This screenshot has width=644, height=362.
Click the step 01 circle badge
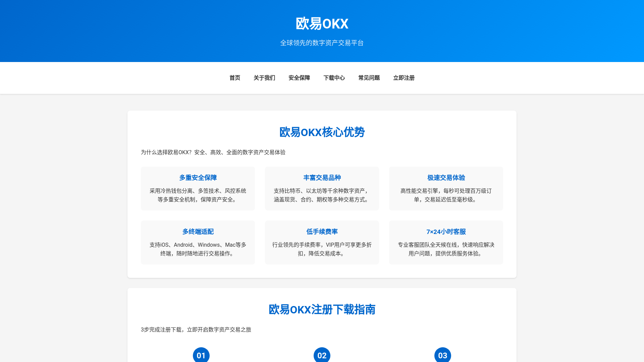pyautogui.click(x=201, y=355)
